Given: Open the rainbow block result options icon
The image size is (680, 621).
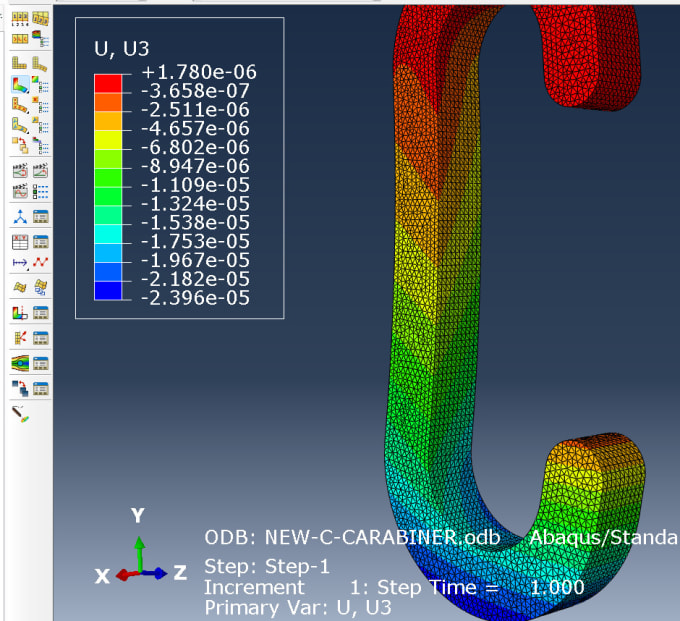Looking at the screenshot, I should tap(41, 39).
